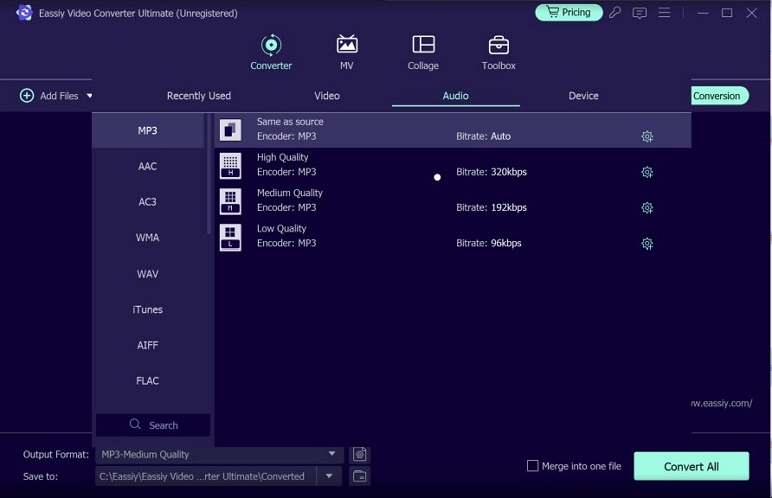This screenshot has width=772, height=498.
Task: Open settings gear for 96kbps preset
Action: click(x=647, y=243)
